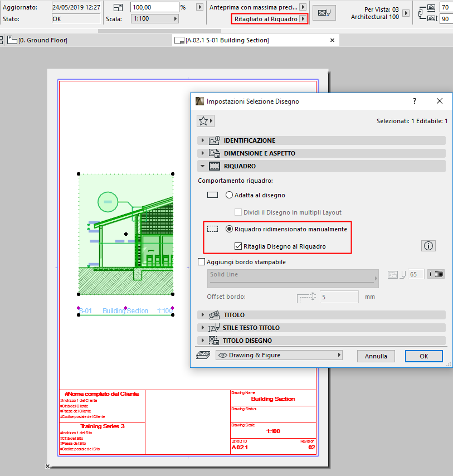Screen dimensions: 453x476
Task: Click the Dimensione e Aspetto panel icon
Action: click(x=214, y=153)
